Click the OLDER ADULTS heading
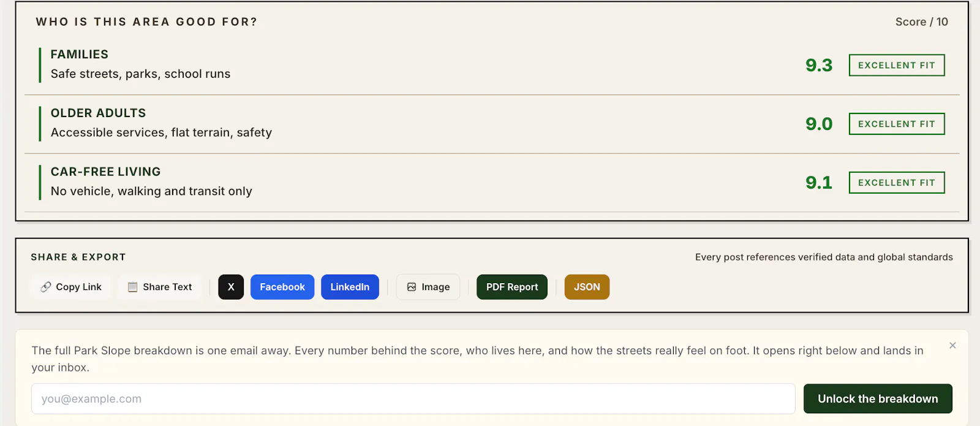 click(99, 113)
